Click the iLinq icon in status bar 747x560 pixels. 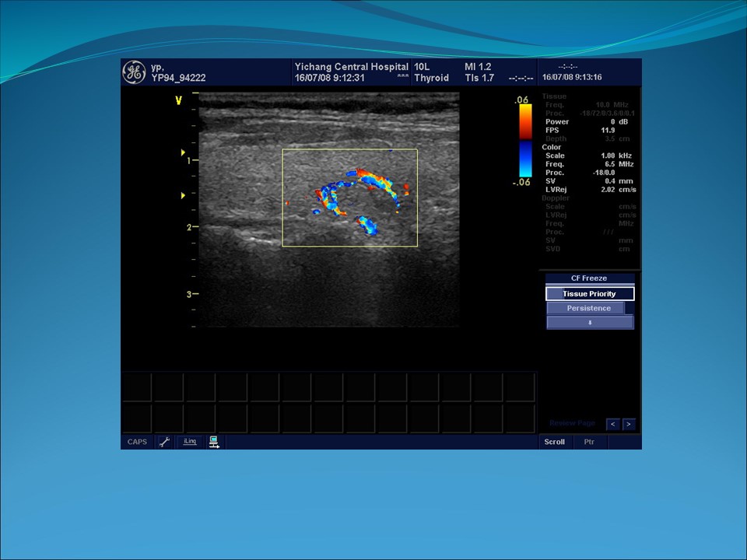[189, 442]
